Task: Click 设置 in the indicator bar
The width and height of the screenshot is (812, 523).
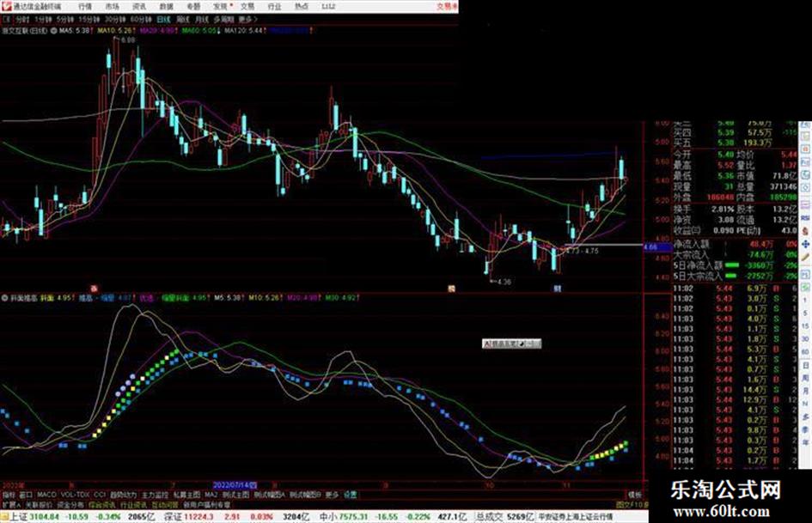Action: pyautogui.click(x=351, y=495)
